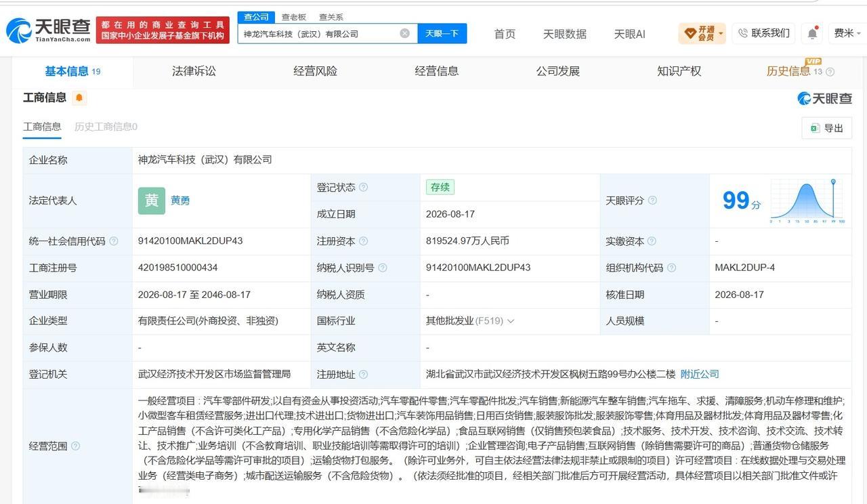Click registration number 420198510000434
The image size is (867, 504).
pos(177,268)
